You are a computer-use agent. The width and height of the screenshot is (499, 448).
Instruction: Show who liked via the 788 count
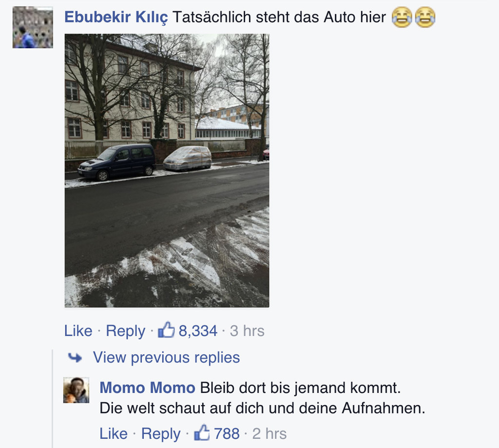[x=227, y=434]
